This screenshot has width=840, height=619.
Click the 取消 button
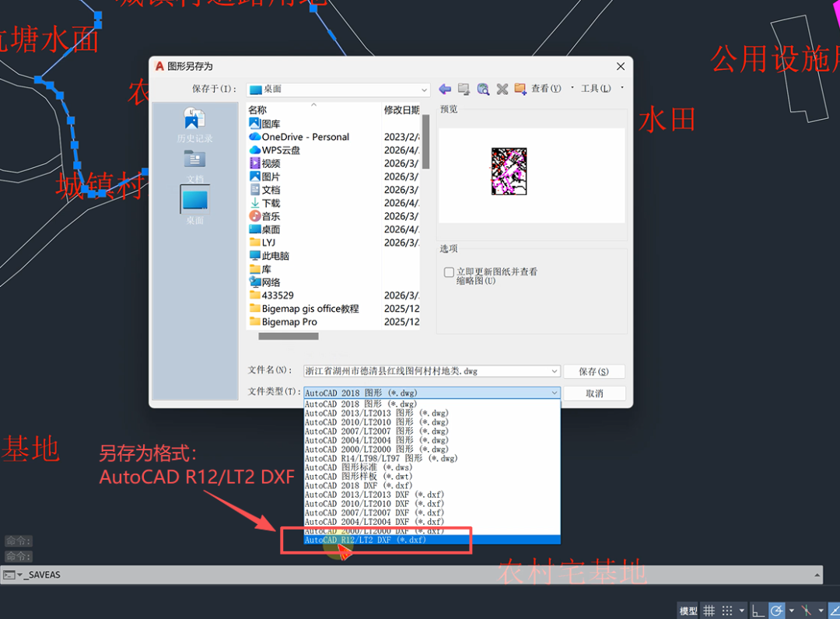[594, 393]
